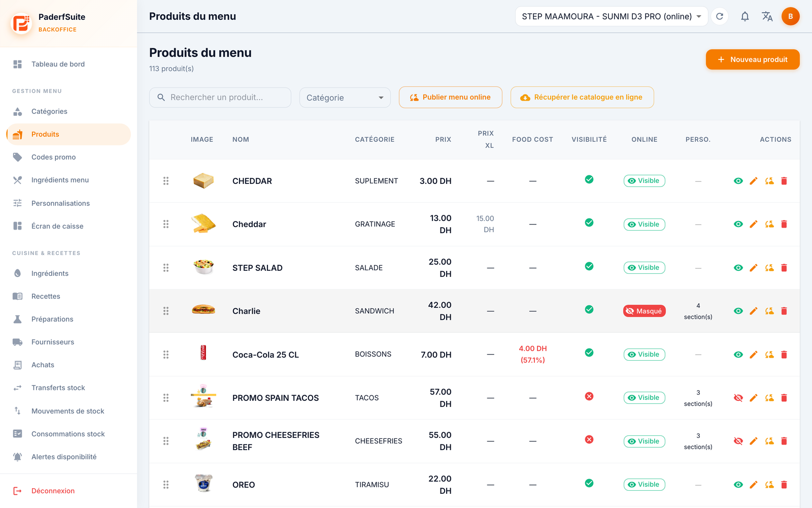The height and width of the screenshot is (508, 812).
Task: Click the refresh icon in top bar
Action: pyautogui.click(x=720, y=16)
